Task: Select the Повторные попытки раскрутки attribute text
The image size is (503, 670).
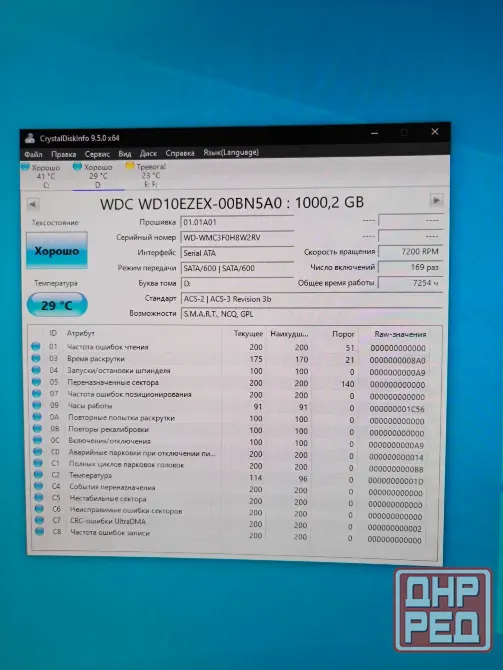Action: [122, 418]
